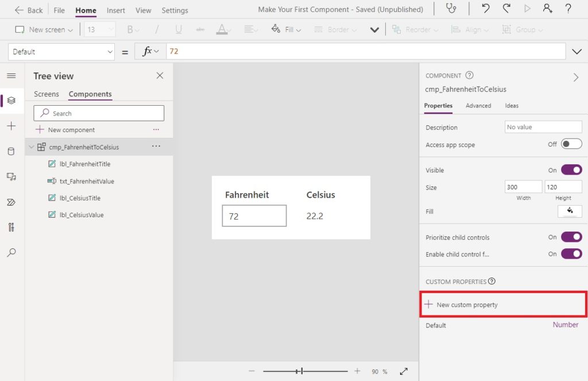Open the text alignment dropdown
This screenshot has width=588, height=381.
coord(250,30)
